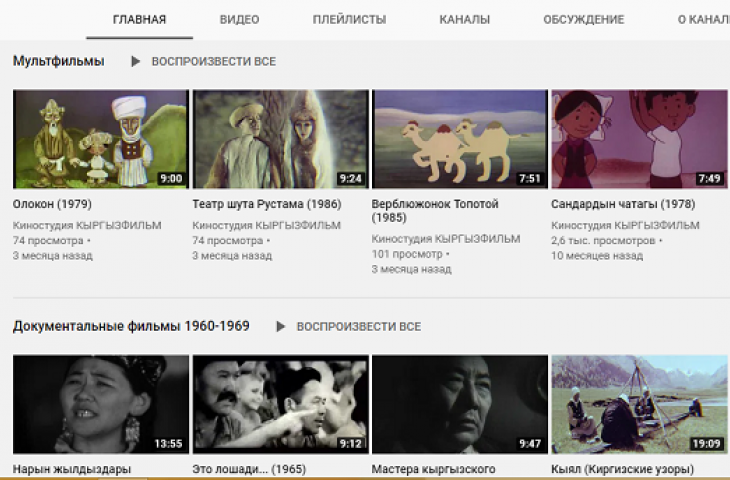This screenshot has width=730, height=480.
Task: Open Театр шута Рустама video thumbnail
Action: click(x=281, y=139)
